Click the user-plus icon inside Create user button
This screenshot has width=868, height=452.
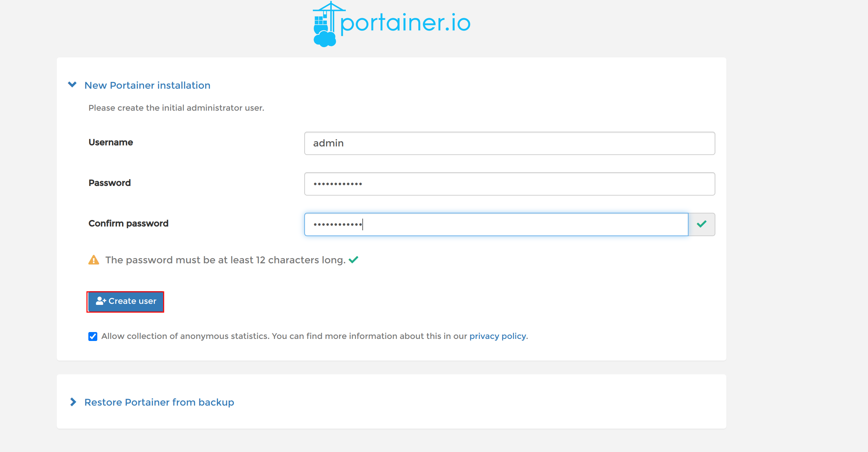[x=100, y=301]
